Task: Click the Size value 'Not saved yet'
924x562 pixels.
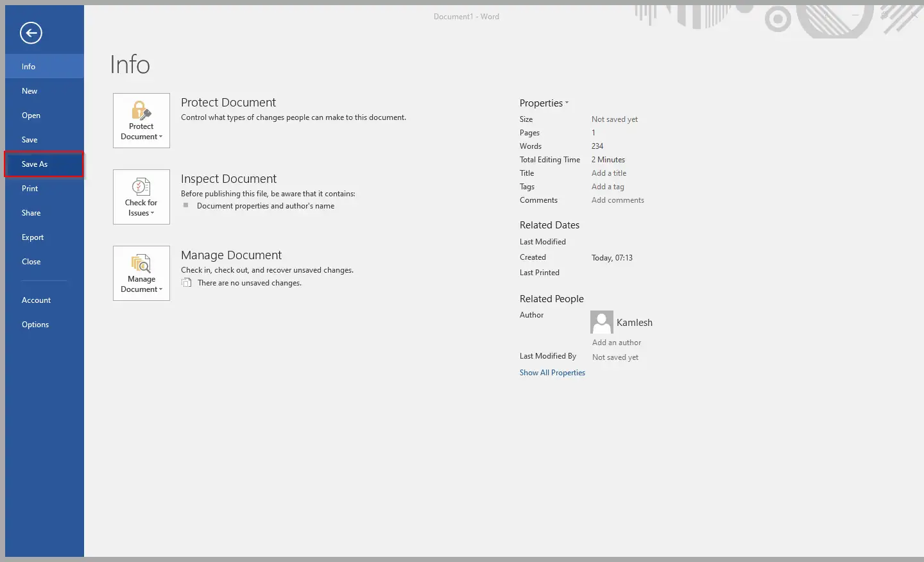Action: click(615, 119)
